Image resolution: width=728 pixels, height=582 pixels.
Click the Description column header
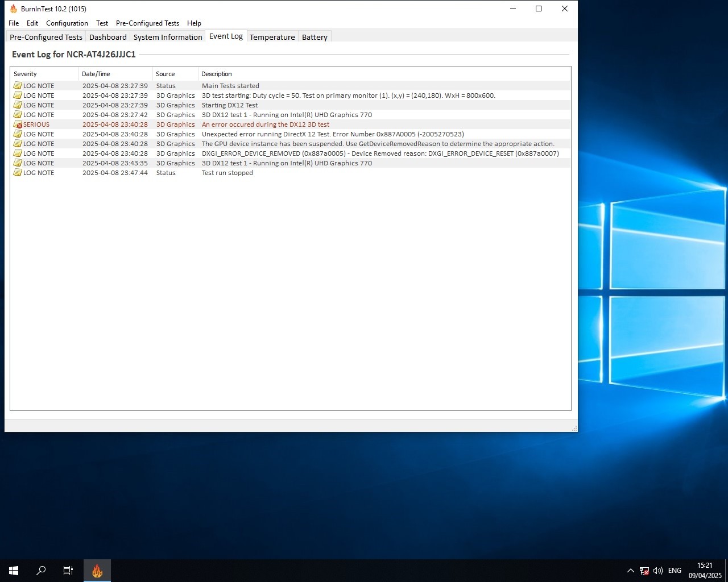pos(384,74)
